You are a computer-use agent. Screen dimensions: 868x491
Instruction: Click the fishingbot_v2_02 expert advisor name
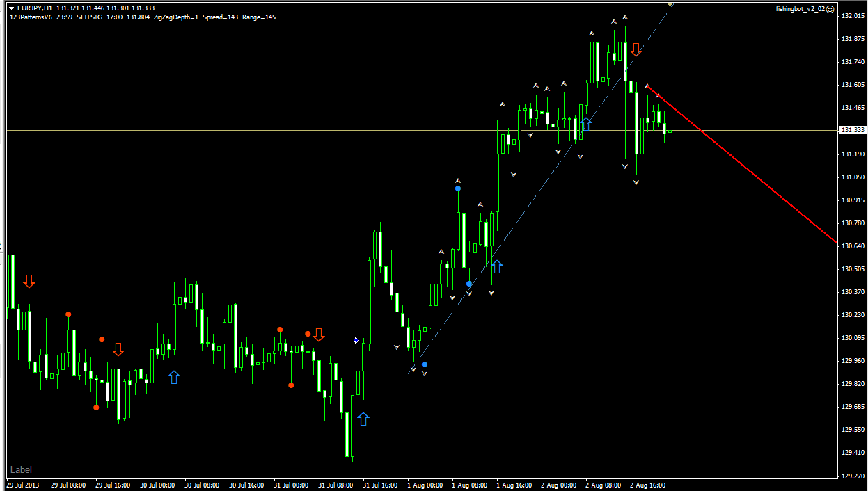800,8
